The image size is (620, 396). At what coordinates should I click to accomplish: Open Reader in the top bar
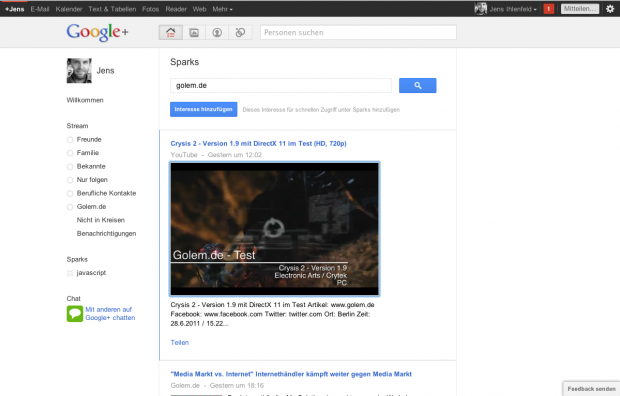pyautogui.click(x=176, y=9)
